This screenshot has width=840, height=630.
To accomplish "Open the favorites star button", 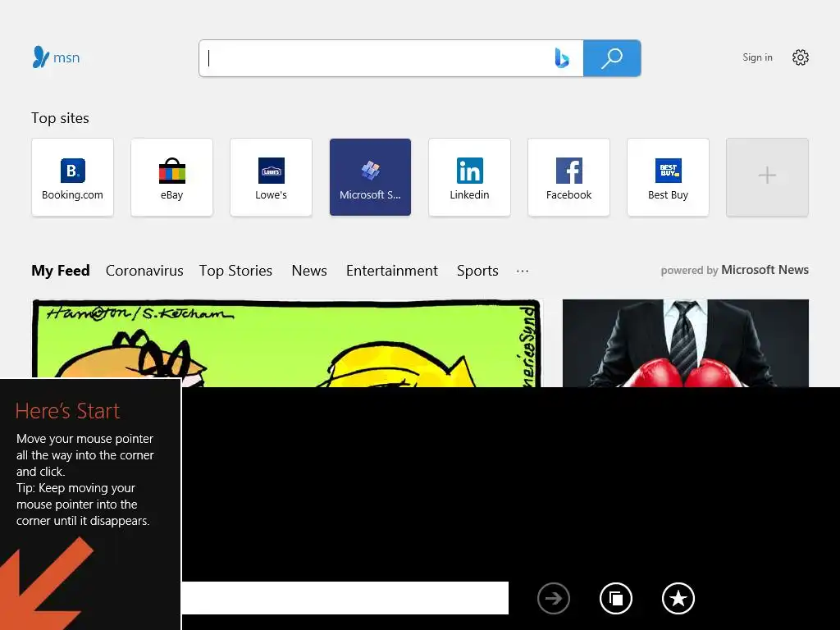I will [678, 598].
